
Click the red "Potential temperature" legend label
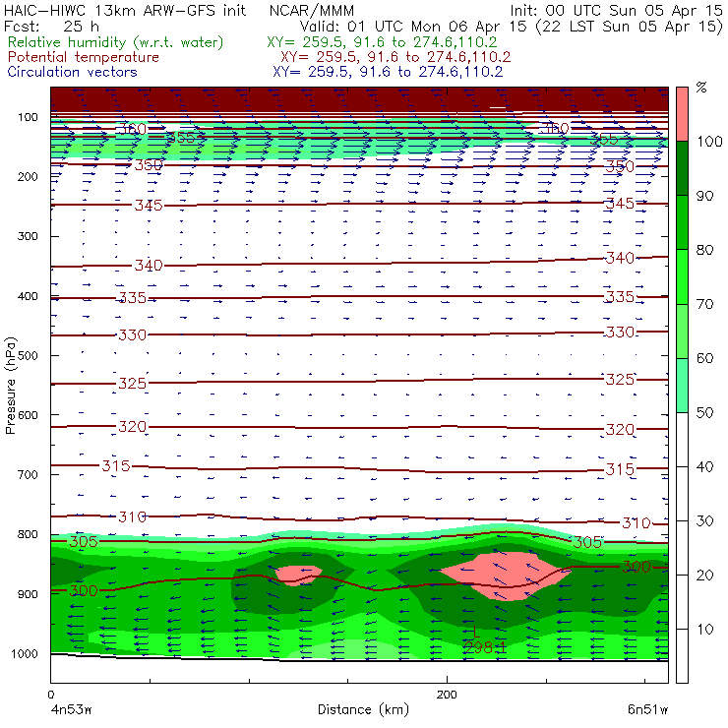click(83, 57)
